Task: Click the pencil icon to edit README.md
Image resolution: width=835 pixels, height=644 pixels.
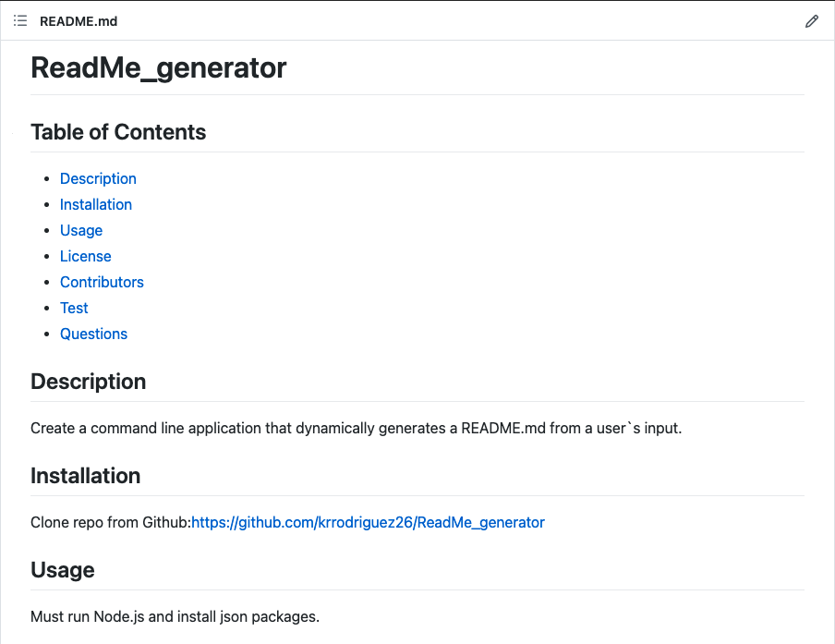Action: 812,20
